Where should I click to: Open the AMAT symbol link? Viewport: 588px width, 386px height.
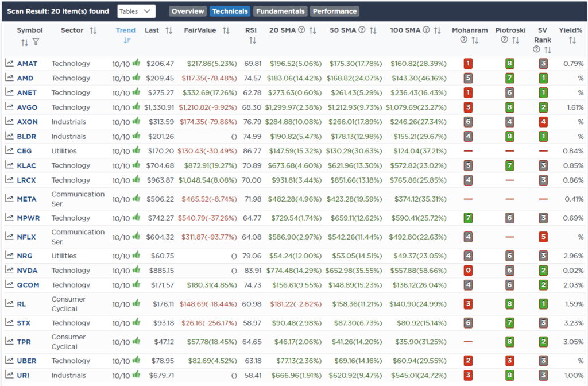coord(27,63)
